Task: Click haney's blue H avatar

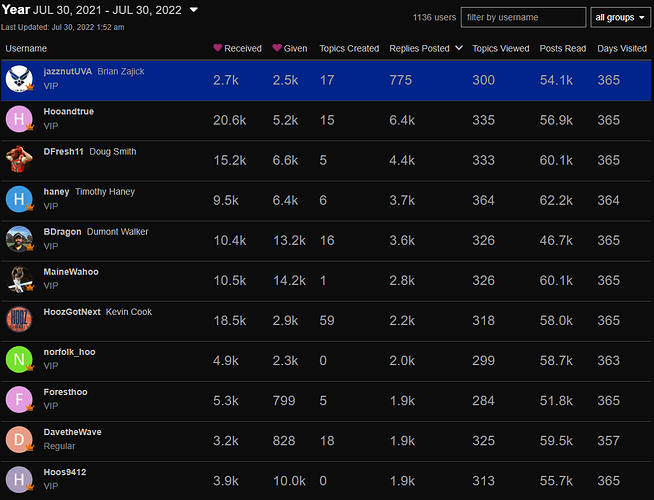Action: [19, 199]
